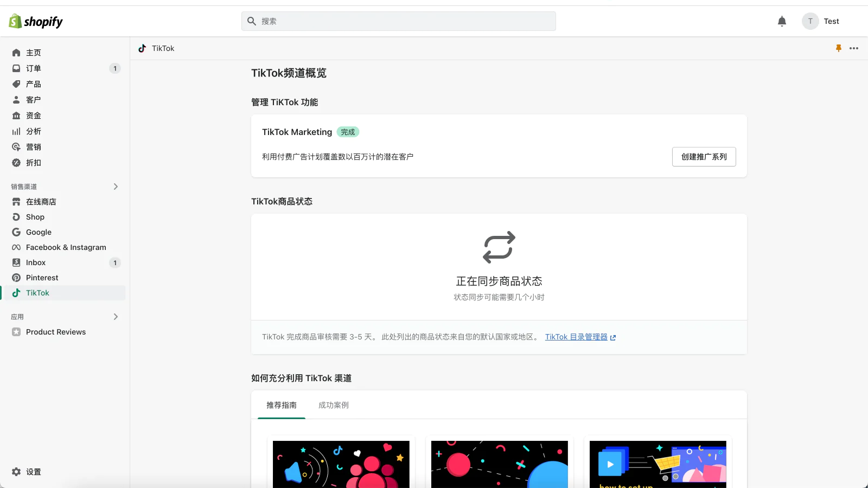Click the 正在同步商品状态 text
The height and width of the screenshot is (488, 868).
(499, 281)
